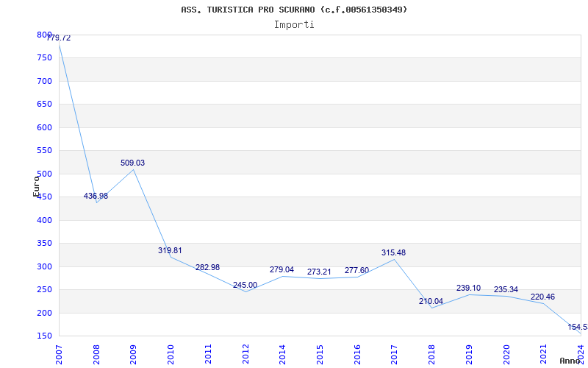Viewport: 588px width, 368px height.
Task: Select the 235.34 data label
Action: pyautogui.click(x=506, y=289)
